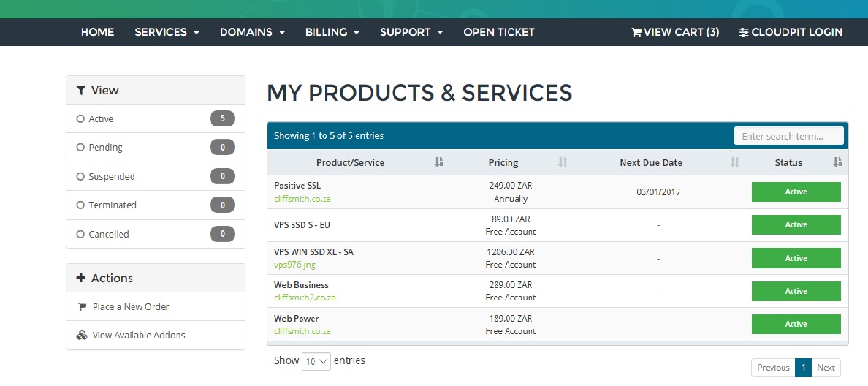Click the VPS WIN SSD XL - SA product name
Screen dimensions: 868x386
pos(313,252)
